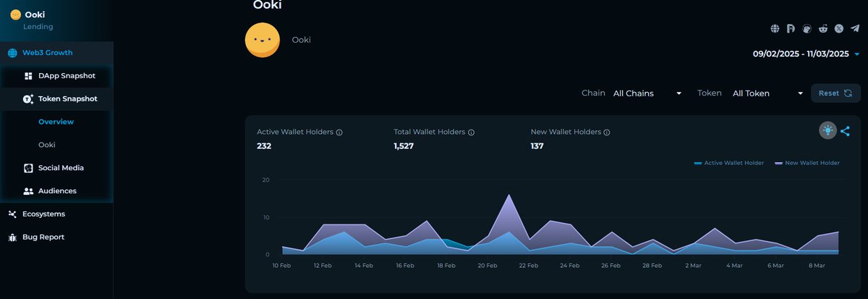Select Web3 Growth menu label

[47, 53]
